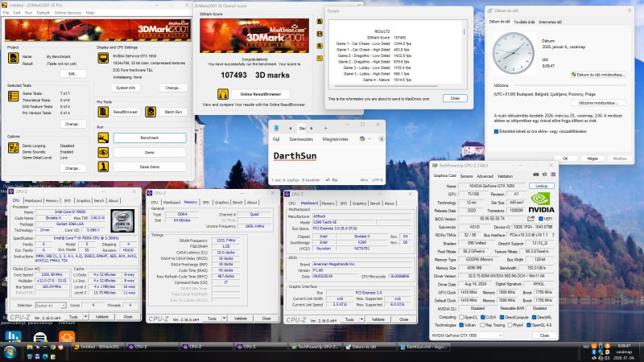644x362 pixels.
Task: Expand the Tools dropdown arrow in CPU-Z Mainboard window
Action: coord(361,319)
